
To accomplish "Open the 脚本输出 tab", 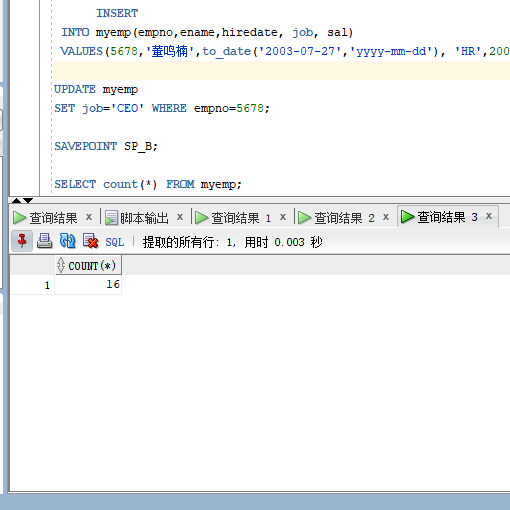I will click(x=144, y=218).
